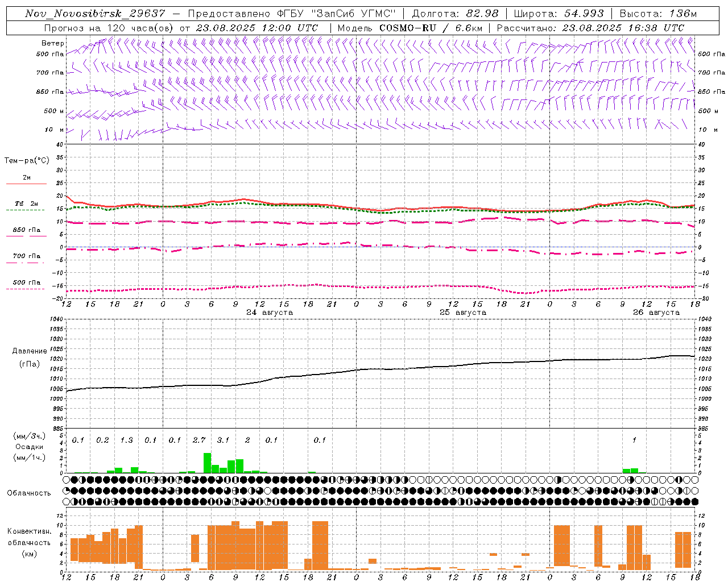This screenshot has height=582, width=728.
Task: Click the (км) unit label under convective cloudiness
Action: pyautogui.click(x=29, y=554)
